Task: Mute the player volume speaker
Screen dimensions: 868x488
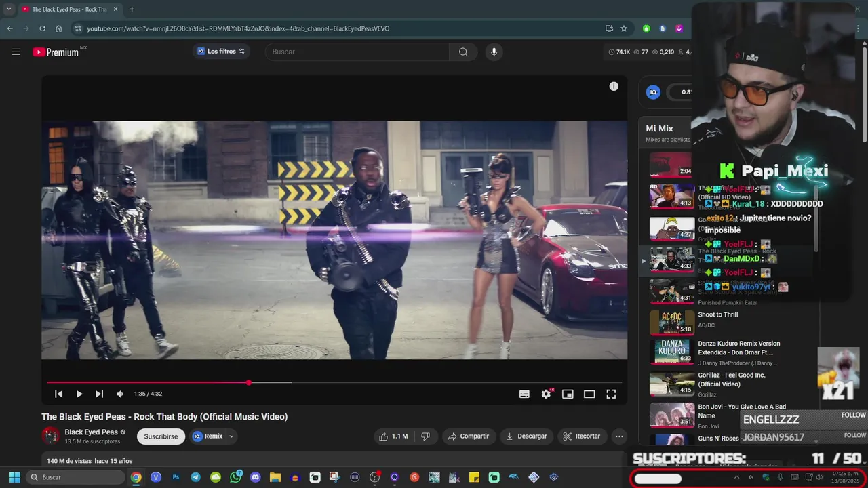Action: 119,394
